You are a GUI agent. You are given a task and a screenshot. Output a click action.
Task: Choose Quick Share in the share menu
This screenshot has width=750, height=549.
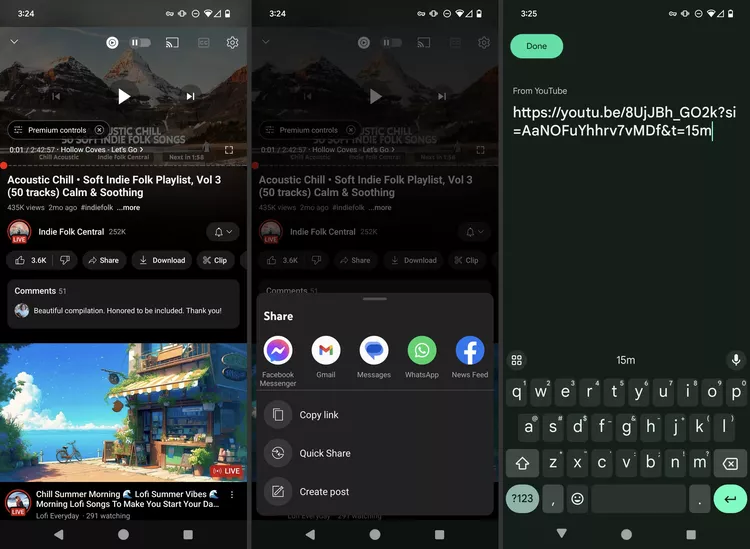tap(324, 453)
